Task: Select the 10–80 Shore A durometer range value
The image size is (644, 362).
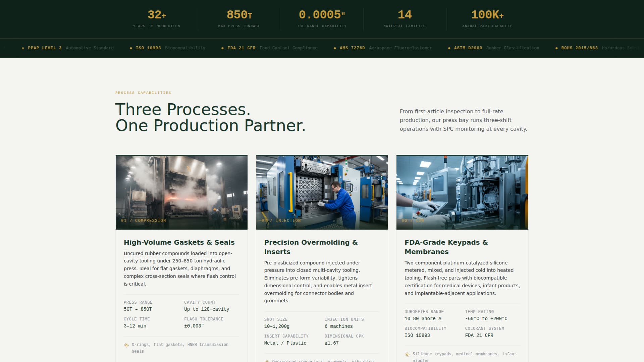Action: click(x=423, y=318)
